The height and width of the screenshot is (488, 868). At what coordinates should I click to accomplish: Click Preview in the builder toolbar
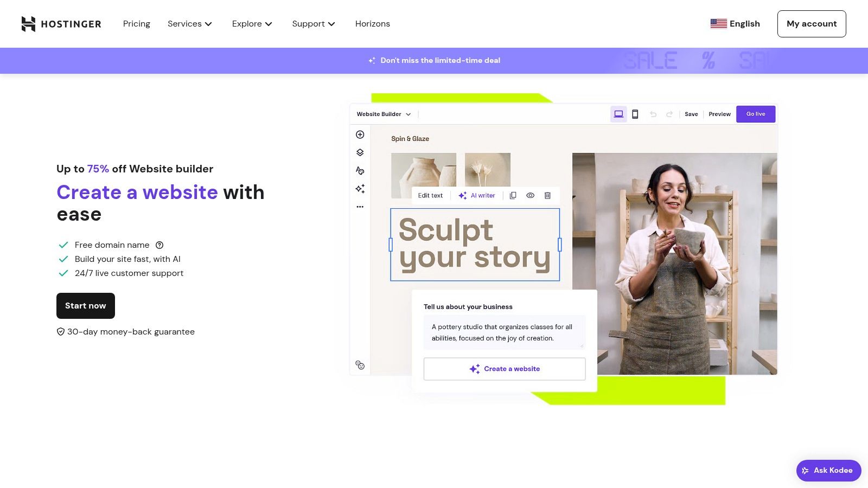point(719,114)
